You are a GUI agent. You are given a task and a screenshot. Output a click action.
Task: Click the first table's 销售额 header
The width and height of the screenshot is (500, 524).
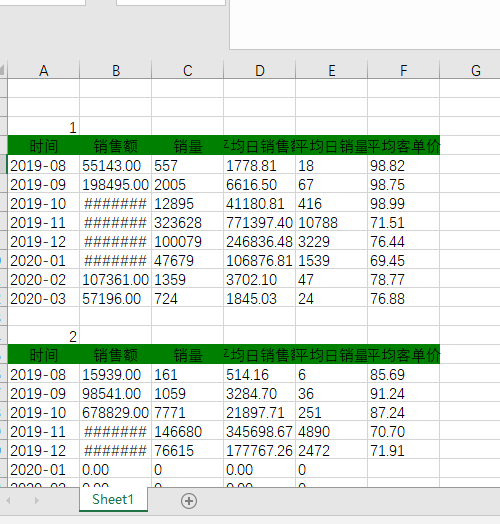116,146
